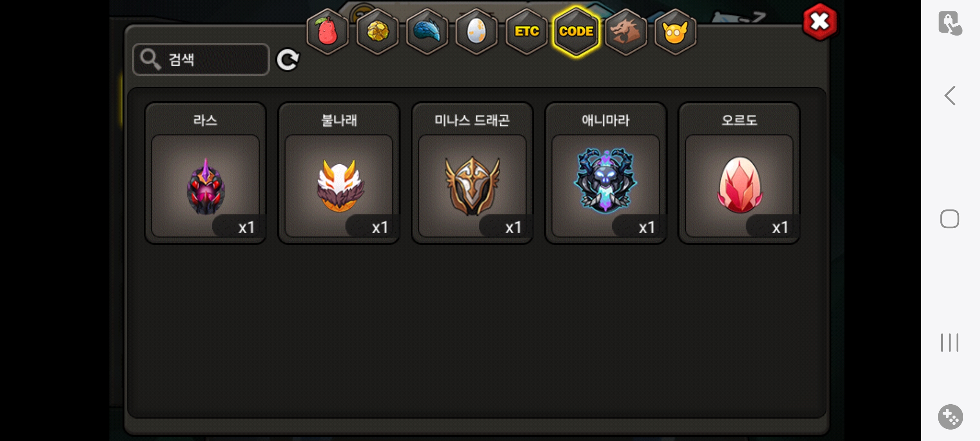Image resolution: width=980 pixels, height=441 pixels.
Task: Open the game controller tools icon
Action: (x=950, y=417)
